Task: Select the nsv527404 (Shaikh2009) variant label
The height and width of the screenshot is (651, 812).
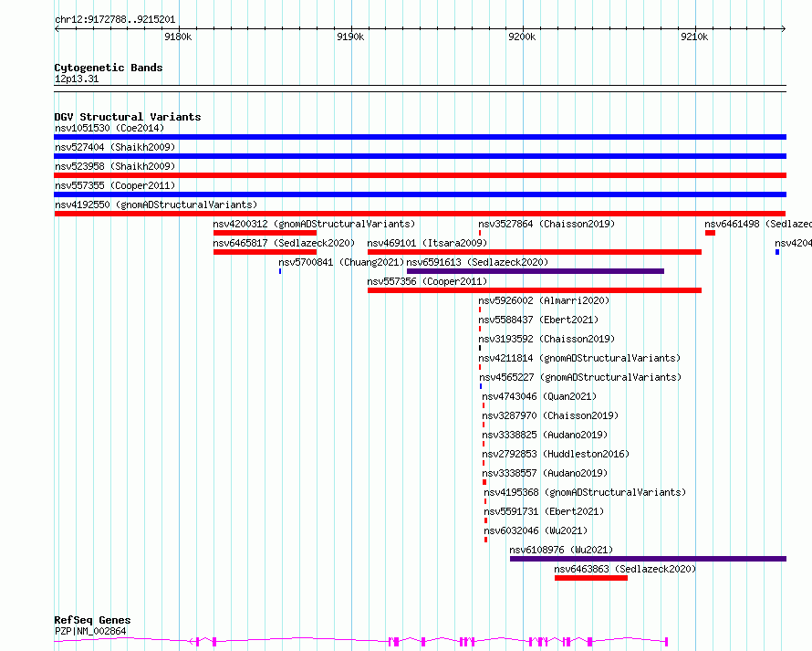Action: [115, 147]
